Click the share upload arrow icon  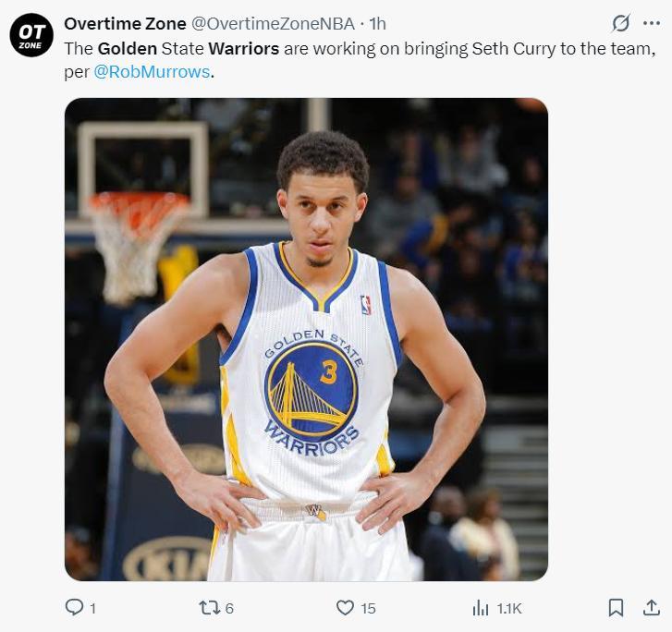point(651,607)
